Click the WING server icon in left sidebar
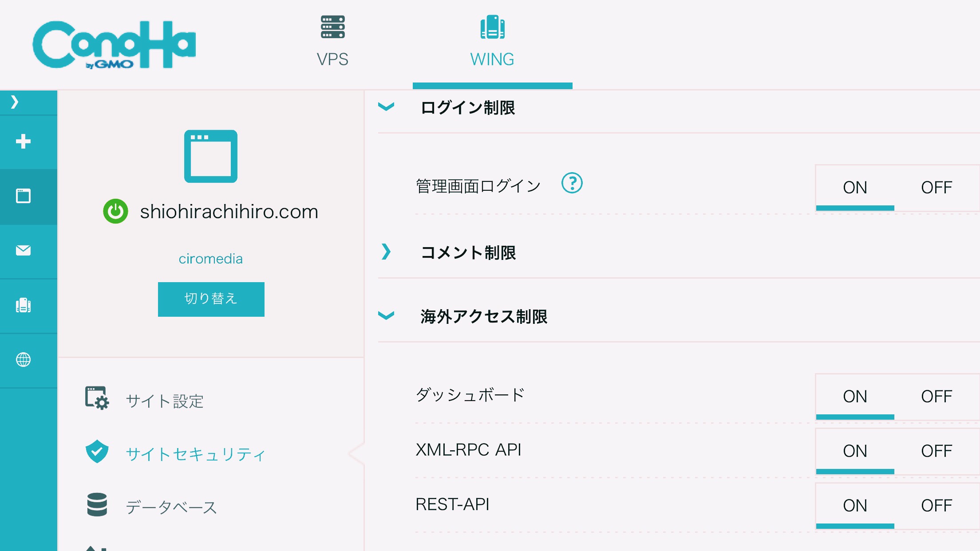 point(23,305)
